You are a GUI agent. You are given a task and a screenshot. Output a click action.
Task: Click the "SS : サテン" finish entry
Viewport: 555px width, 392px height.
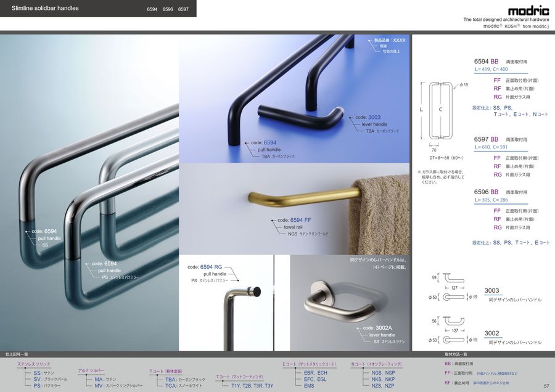click(44, 373)
